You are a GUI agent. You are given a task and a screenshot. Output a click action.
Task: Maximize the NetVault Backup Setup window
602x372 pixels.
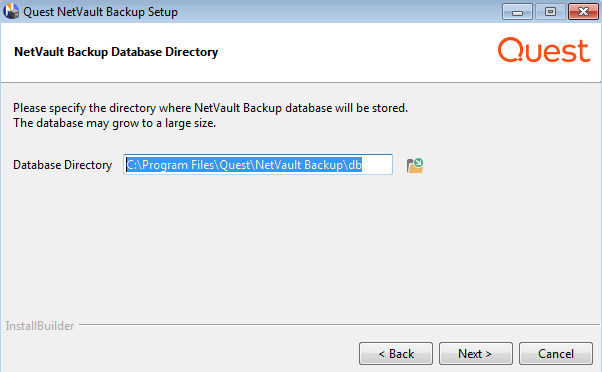coord(550,12)
